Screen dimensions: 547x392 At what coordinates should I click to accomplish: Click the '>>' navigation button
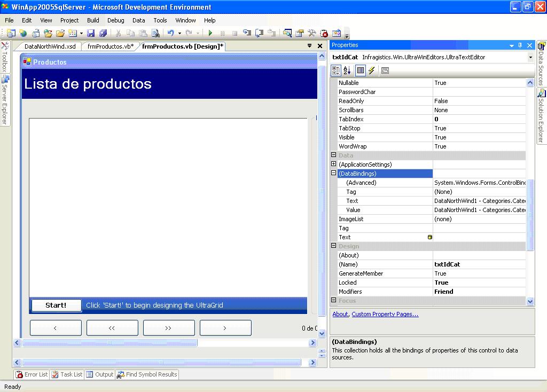coord(169,328)
